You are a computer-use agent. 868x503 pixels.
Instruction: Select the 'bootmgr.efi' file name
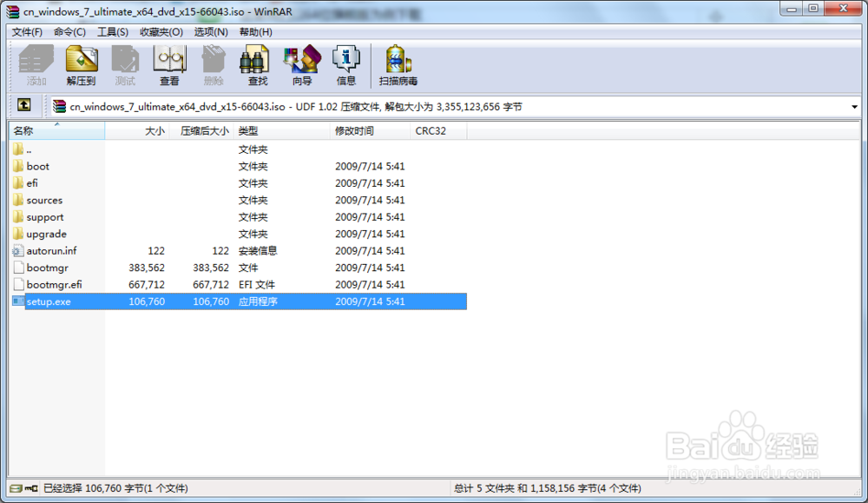(54, 284)
